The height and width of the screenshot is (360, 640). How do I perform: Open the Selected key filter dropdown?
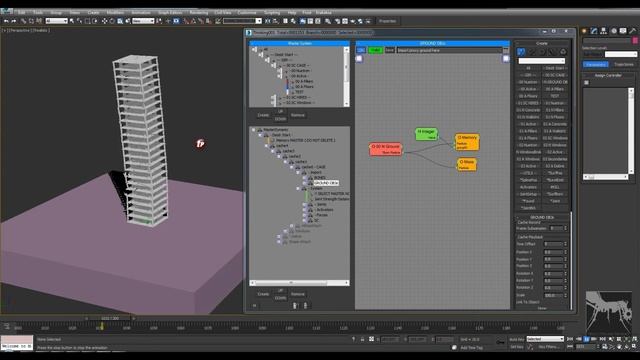pyautogui.click(x=545, y=339)
